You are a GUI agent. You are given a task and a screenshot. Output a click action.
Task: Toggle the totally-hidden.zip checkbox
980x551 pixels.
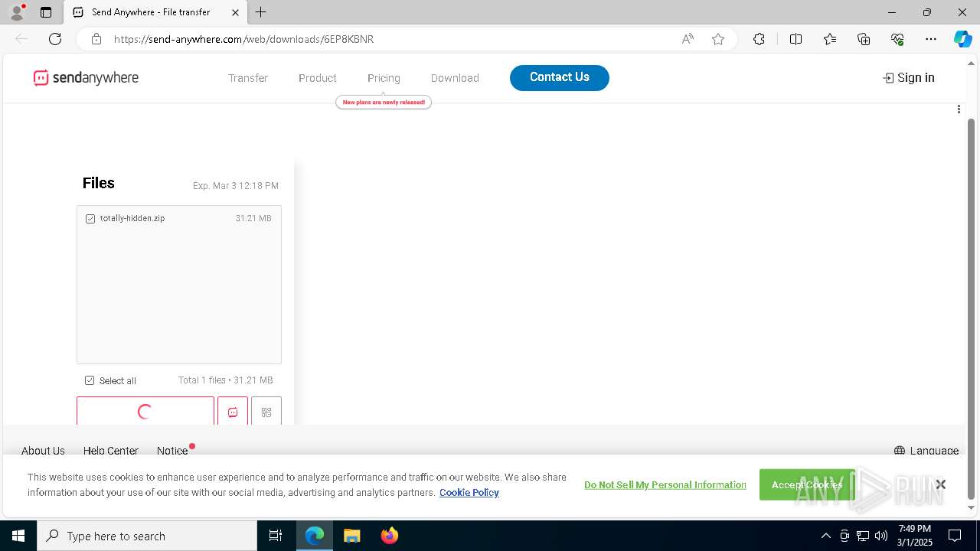[x=90, y=219]
